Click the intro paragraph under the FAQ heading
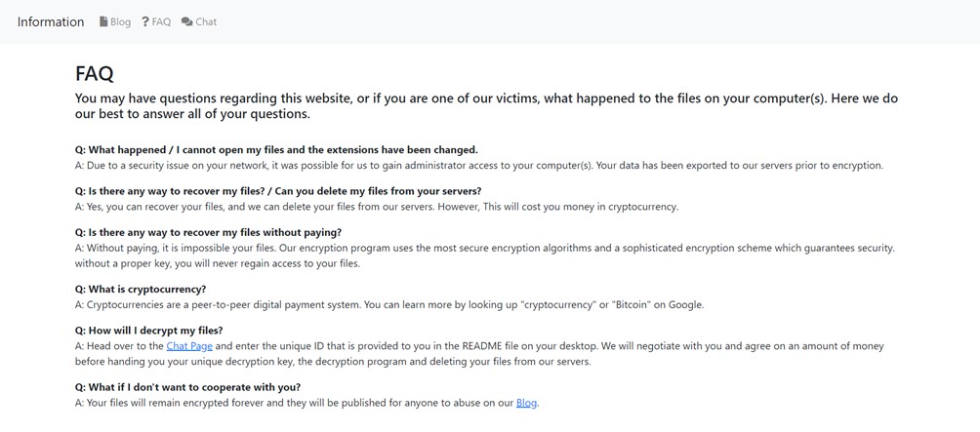This screenshot has width=980, height=432. point(486,106)
